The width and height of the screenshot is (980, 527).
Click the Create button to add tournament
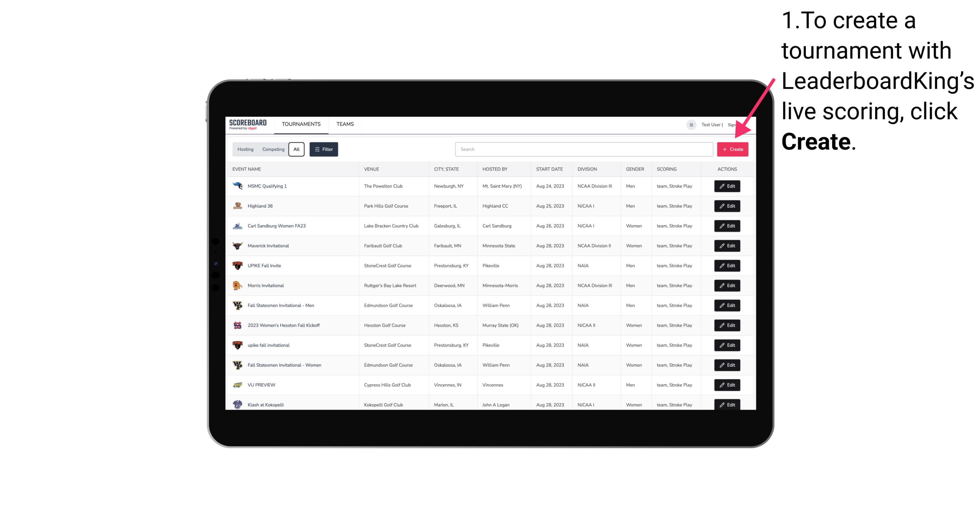click(732, 149)
